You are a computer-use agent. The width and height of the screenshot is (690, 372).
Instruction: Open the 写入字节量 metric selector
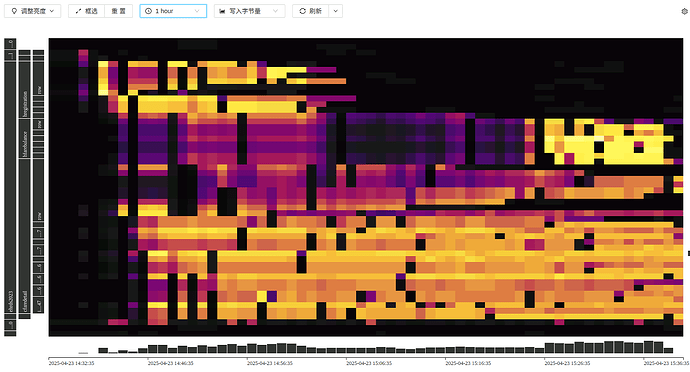[250, 11]
